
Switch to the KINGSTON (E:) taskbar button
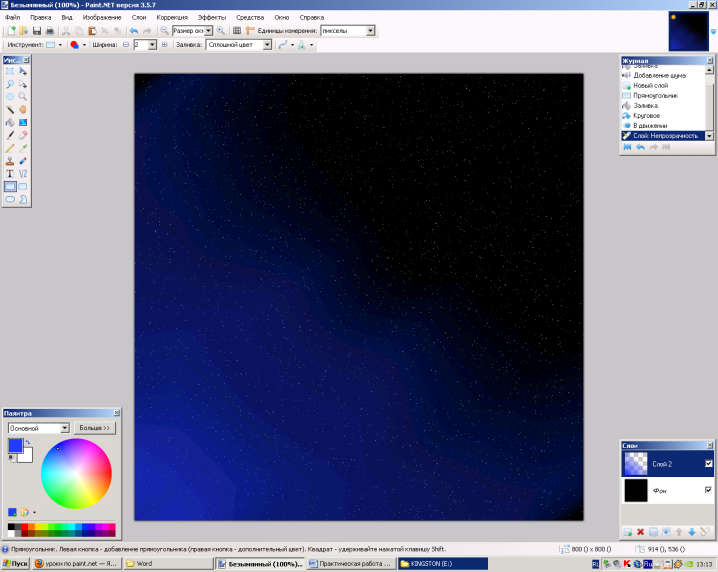coord(443,564)
